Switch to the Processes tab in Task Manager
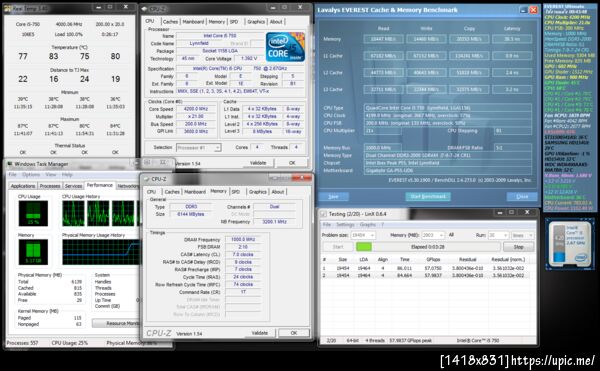Viewport: 600px width, 371px height. [50, 186]
